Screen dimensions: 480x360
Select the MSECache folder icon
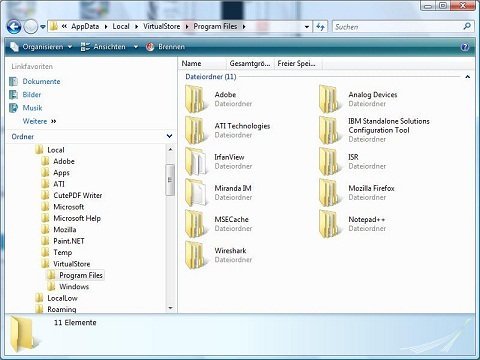[196, 224]
